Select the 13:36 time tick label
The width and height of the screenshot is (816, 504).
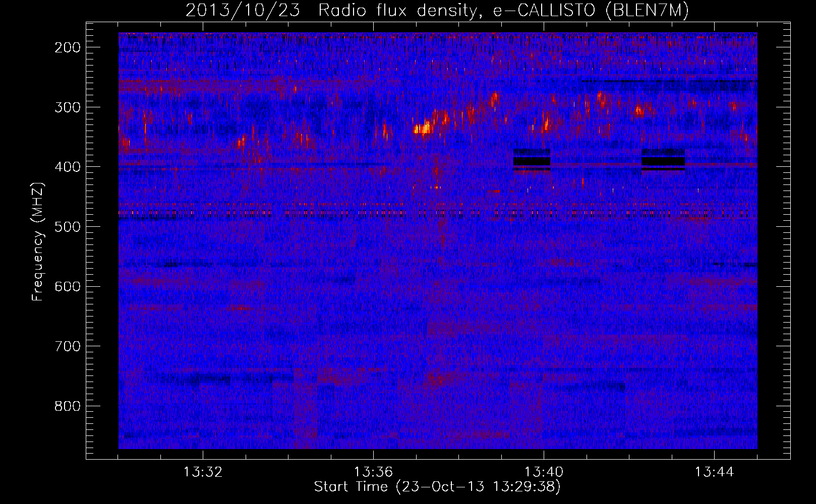pyautogui.click(x=373, y=472)
